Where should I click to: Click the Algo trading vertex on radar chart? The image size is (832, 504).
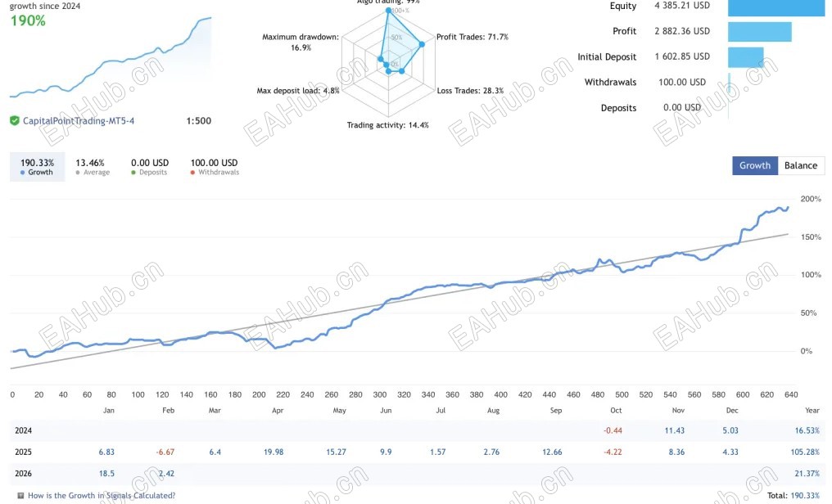[389, 11]
